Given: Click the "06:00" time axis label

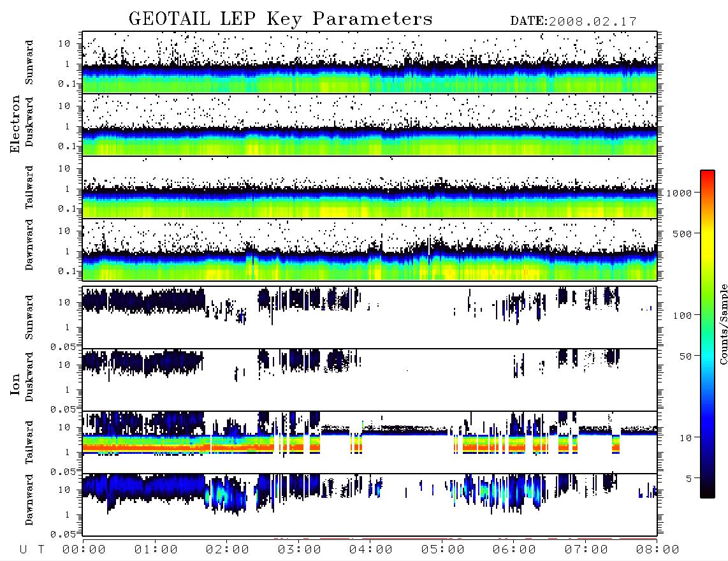Looking at the screenshot, I should [x=514, y=550].
